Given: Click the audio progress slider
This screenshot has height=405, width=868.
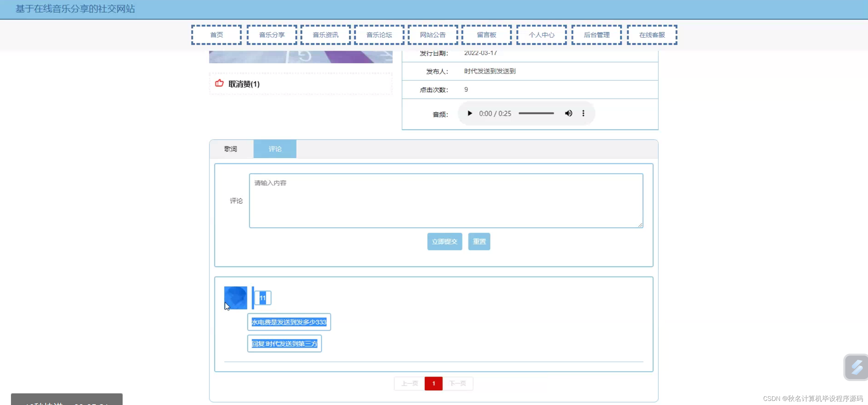Looking at the screenshot, I should [x=536, y=113].
